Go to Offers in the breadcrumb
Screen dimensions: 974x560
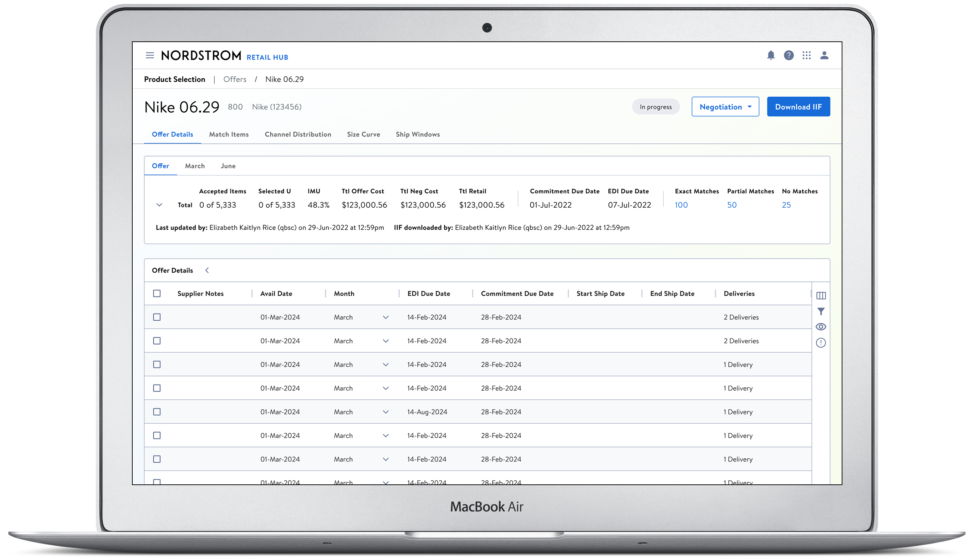pyautogui.click(x=235, y=79)
